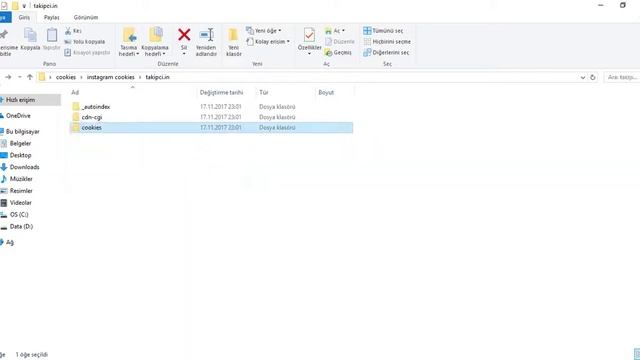Screen dimensions: 640x360
Task: Open Belgeler in navigation pane
Action: coord(20,143)
